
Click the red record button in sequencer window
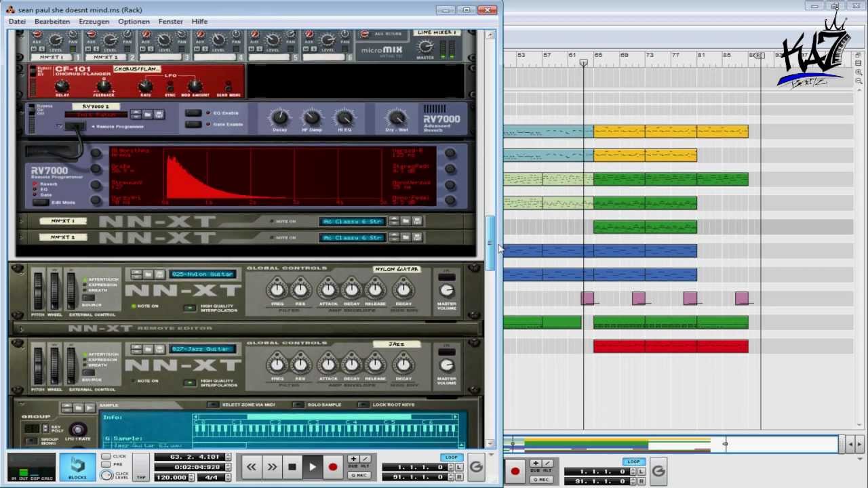pos(515,471)
